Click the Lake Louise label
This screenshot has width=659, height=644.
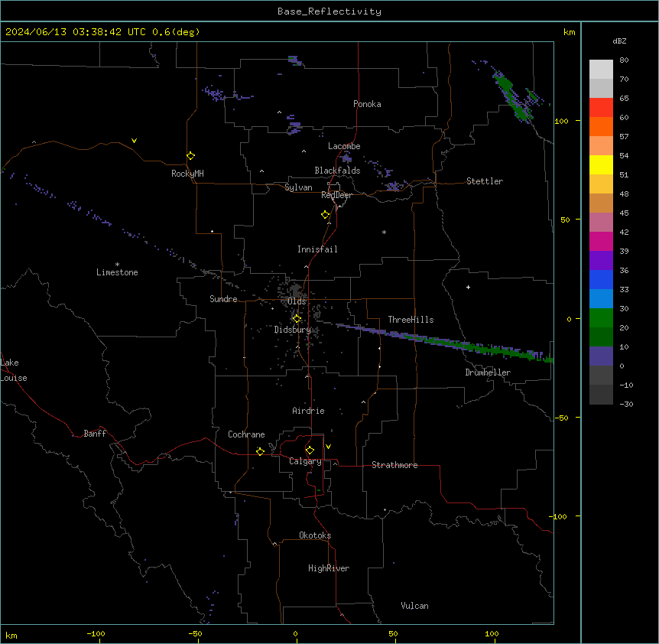point(14,370)
